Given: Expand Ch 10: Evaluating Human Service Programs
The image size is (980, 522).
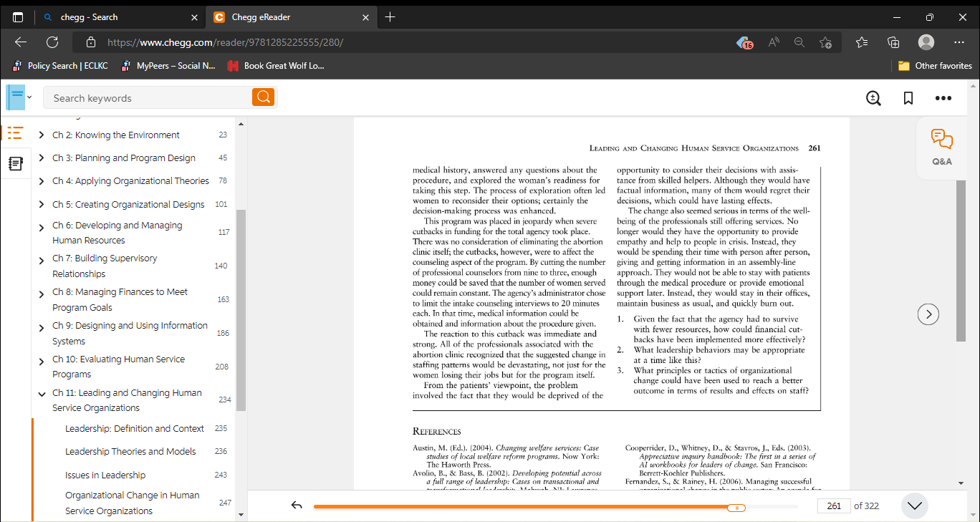Looking at the screenshot, I should pos(42,361).
